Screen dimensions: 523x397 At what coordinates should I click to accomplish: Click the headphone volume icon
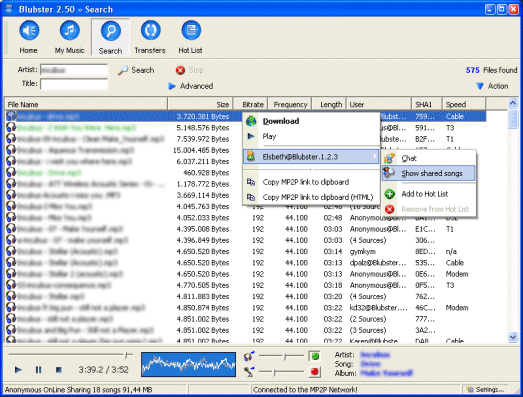(249, 356)
